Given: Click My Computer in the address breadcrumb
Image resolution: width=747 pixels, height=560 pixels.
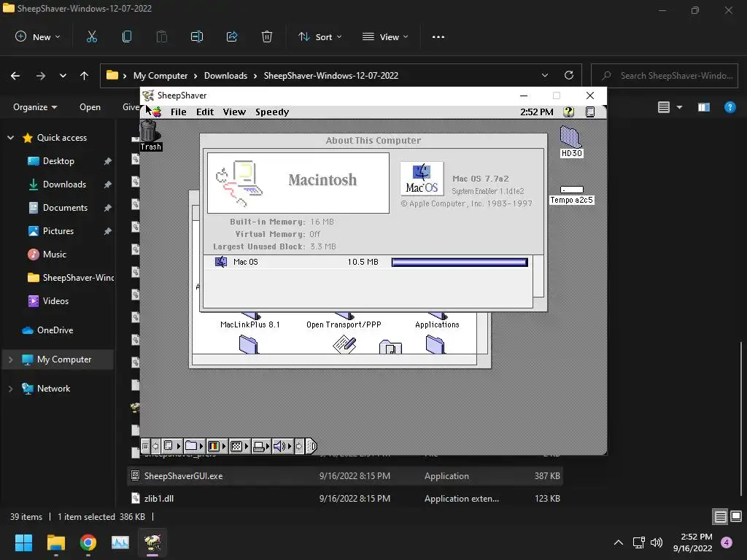Looking at the screenshot, I should (x=160, y=76).
